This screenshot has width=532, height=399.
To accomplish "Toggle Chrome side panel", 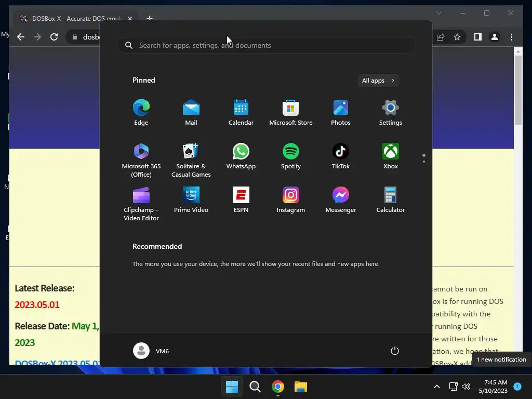I will (x=478, y=37).
